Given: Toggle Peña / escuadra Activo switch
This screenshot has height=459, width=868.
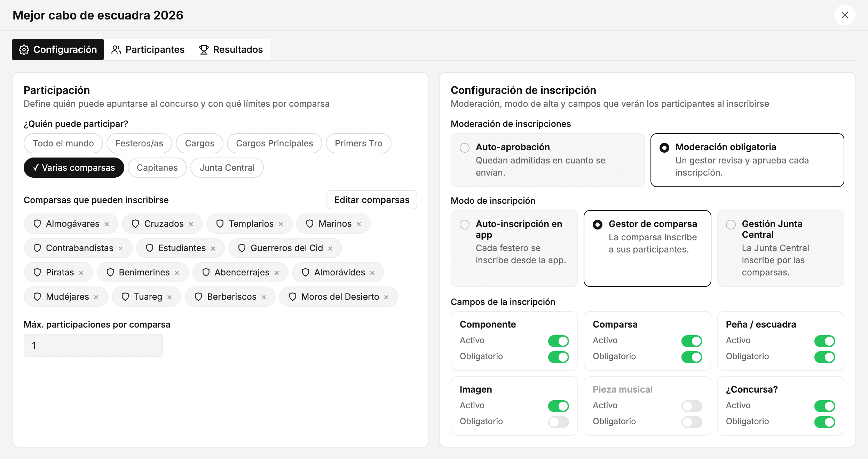Looking at the screenshot, I should 825,341.
